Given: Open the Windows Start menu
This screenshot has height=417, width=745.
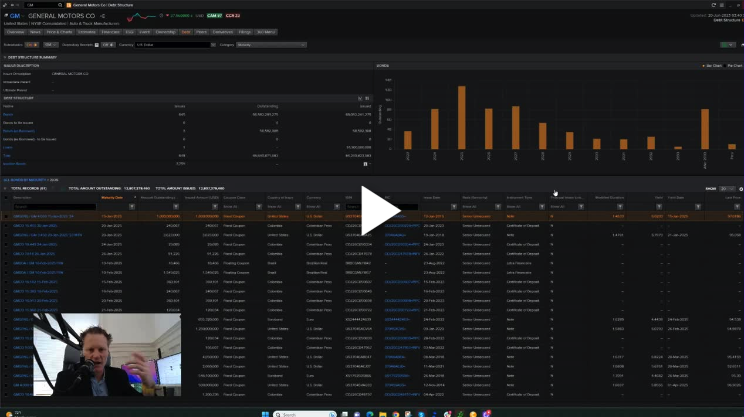Looking at the screenshot, I should tap(265, 414).
